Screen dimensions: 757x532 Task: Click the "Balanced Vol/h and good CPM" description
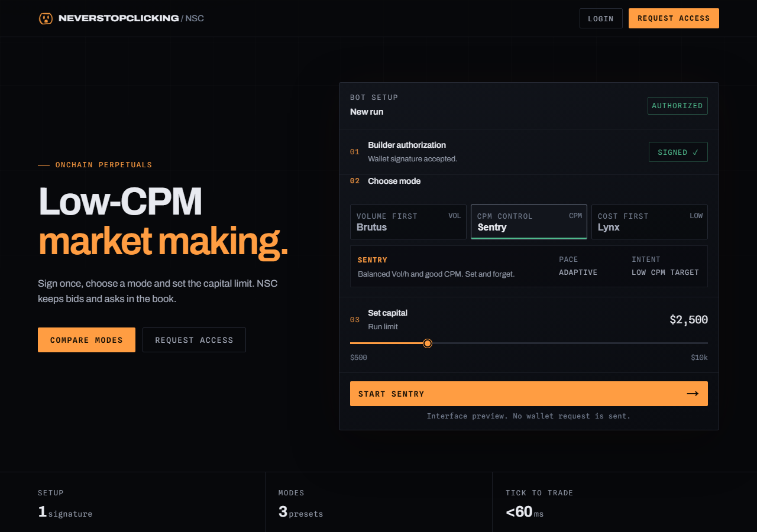click(436, 274)
